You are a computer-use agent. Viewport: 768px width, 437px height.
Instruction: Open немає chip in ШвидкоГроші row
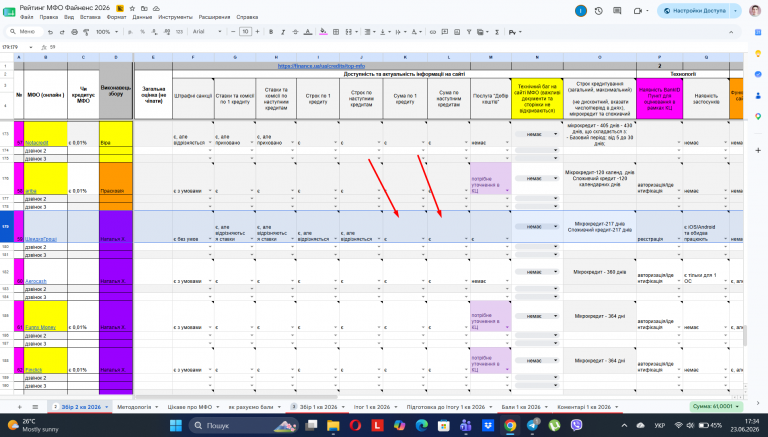[x=537, y=226]
